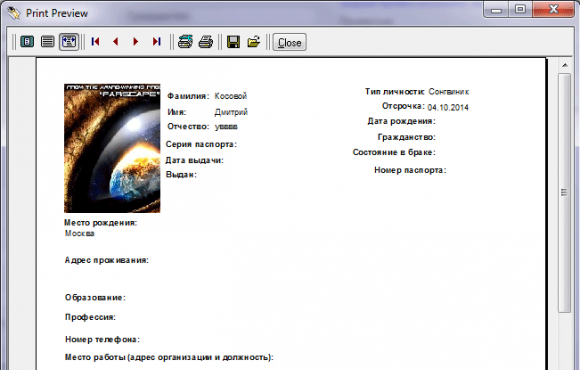Close the window with the red X

(x=553, y=9)
